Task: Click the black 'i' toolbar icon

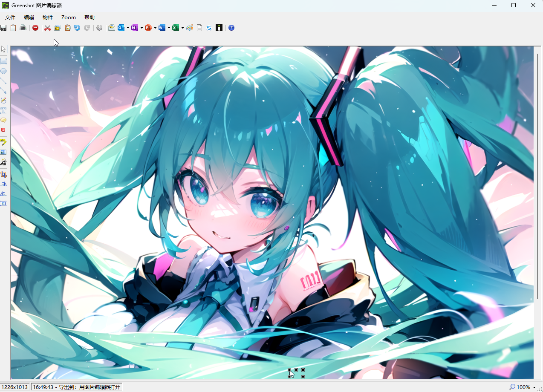Action: click(219, 28)
